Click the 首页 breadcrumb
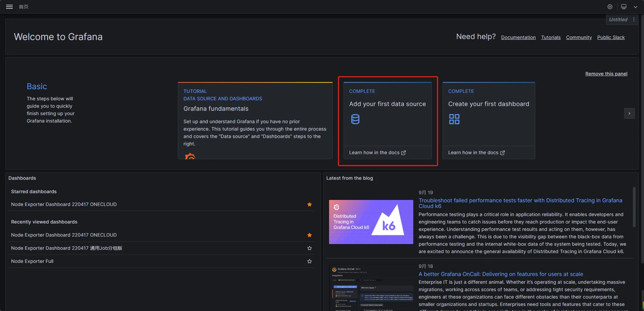The image size is (644, 311). coord(24,7)
